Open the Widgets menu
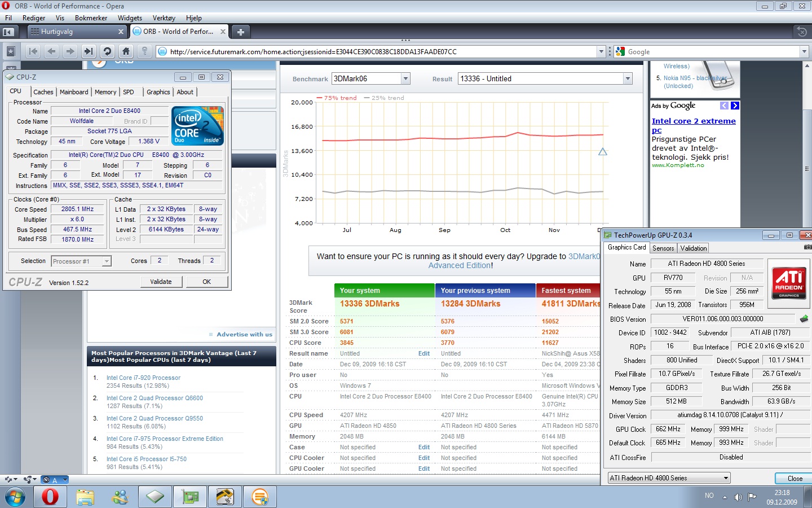The height and width of the screenshot is (508, 812). (130, 18)
